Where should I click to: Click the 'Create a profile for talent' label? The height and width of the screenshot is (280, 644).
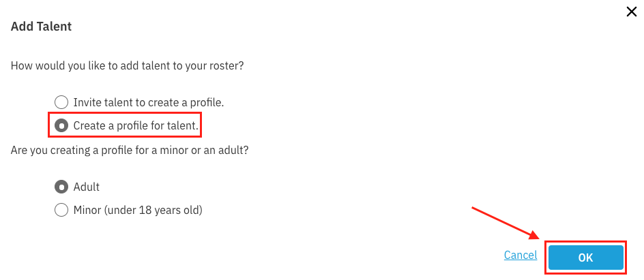tap(136, 126)
